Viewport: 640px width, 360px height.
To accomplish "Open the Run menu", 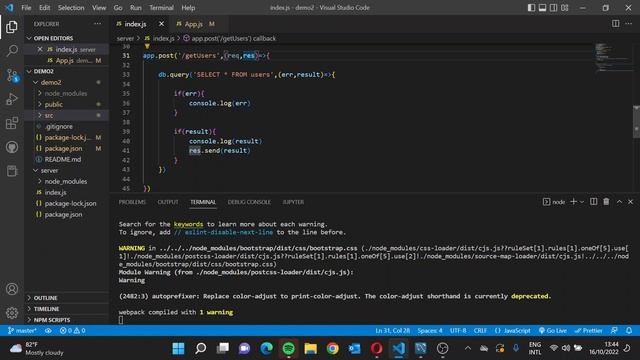I will tap(136, 8).
